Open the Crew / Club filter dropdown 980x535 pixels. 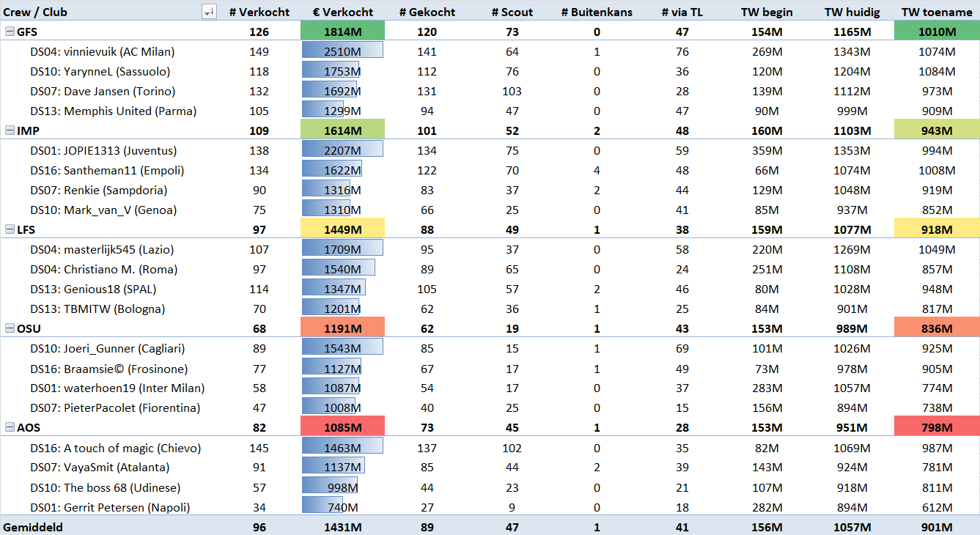(x=209, y=11)
